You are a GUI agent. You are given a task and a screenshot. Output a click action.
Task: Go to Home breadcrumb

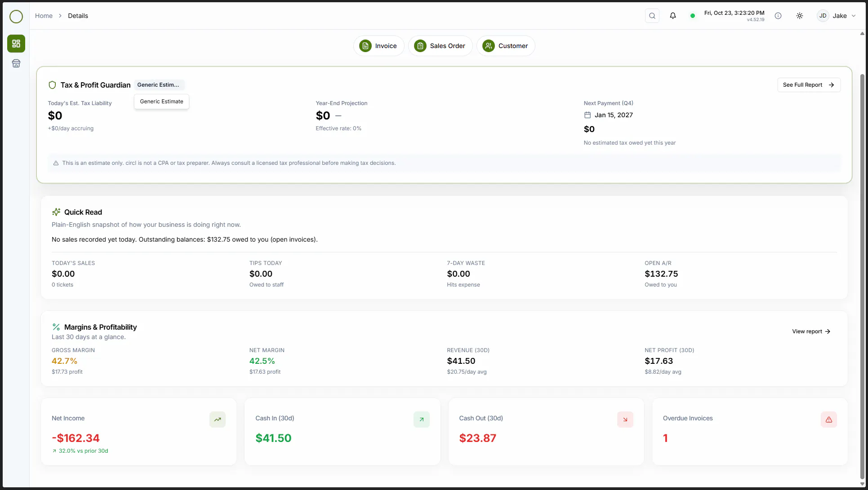[x=44, y=16]
